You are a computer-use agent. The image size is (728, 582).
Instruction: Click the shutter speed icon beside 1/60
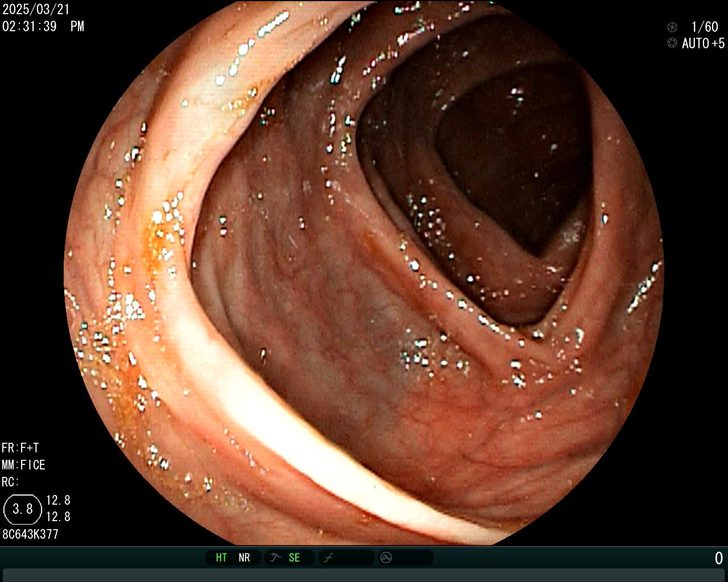[x=672, y=27]
